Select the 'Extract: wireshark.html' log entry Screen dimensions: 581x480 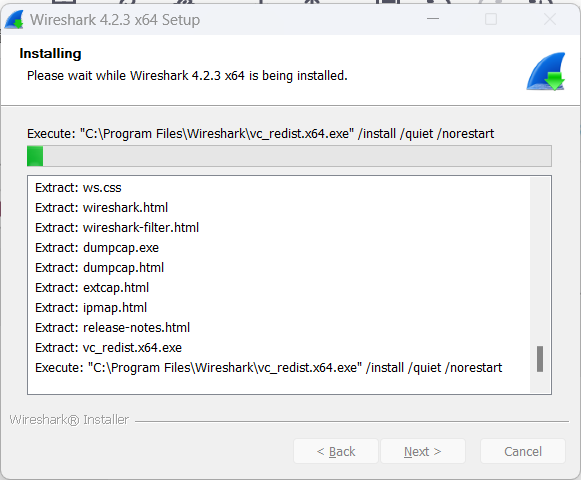pos(102,208)
